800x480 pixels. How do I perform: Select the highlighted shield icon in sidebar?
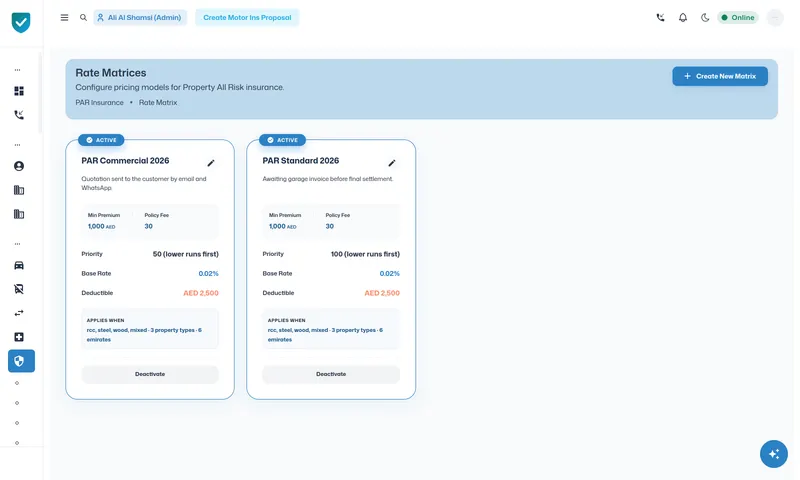tap(21, 361)
